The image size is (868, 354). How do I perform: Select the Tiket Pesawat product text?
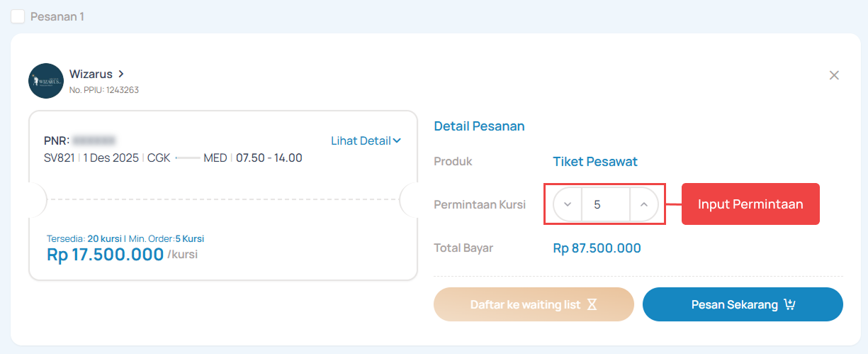(x=595, y=162)
